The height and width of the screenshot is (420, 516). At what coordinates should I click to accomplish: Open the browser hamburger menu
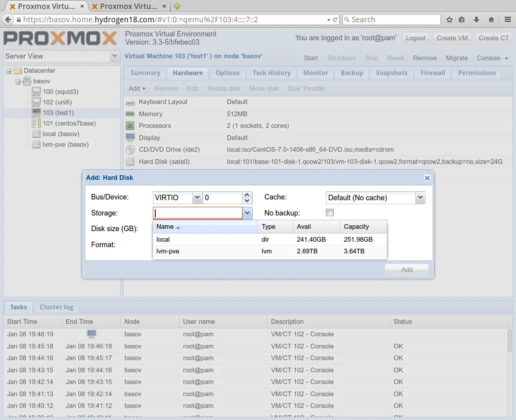pos(508,20)
